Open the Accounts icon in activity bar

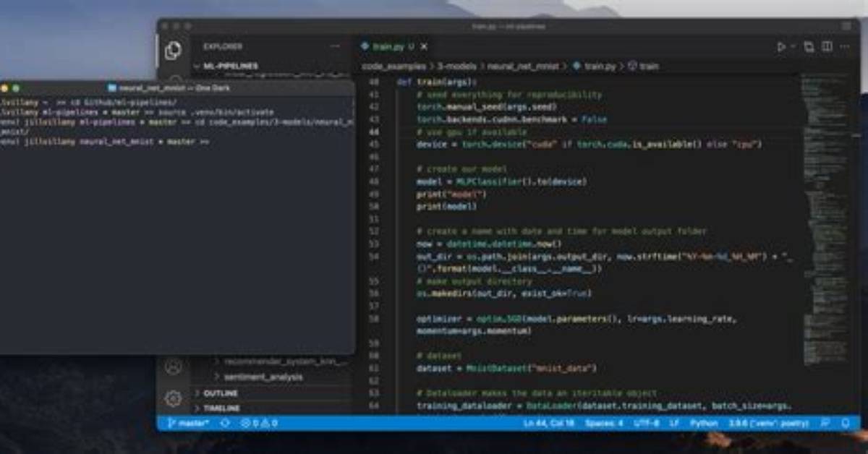[173, 367]
